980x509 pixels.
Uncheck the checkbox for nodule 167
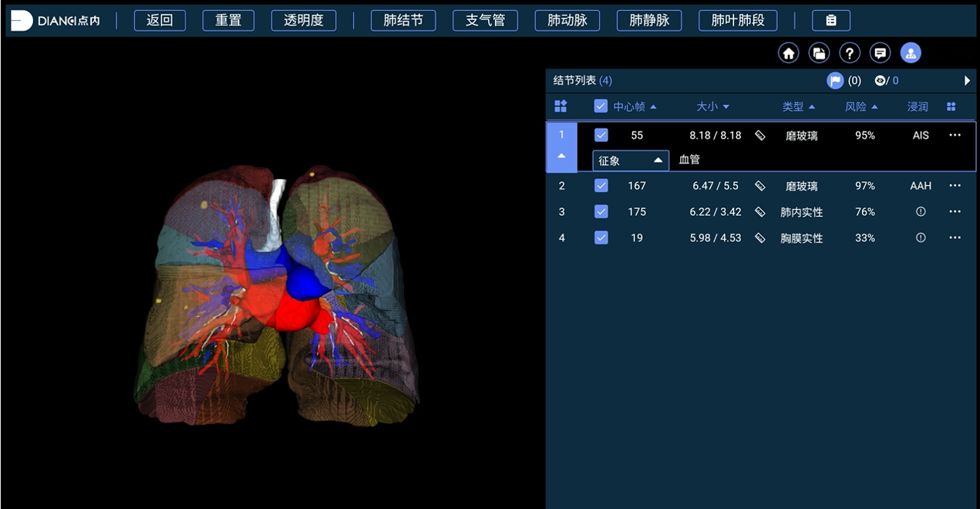tap(601, 186)
